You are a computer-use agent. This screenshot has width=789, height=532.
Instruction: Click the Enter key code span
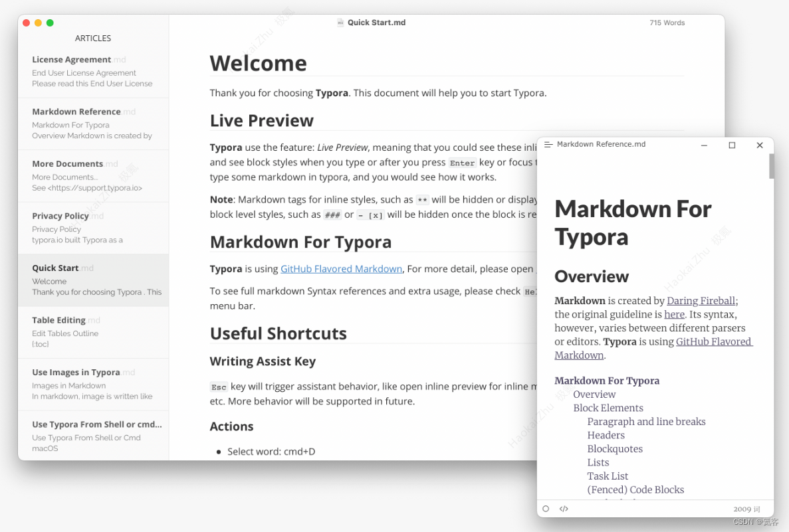[462, 163]
